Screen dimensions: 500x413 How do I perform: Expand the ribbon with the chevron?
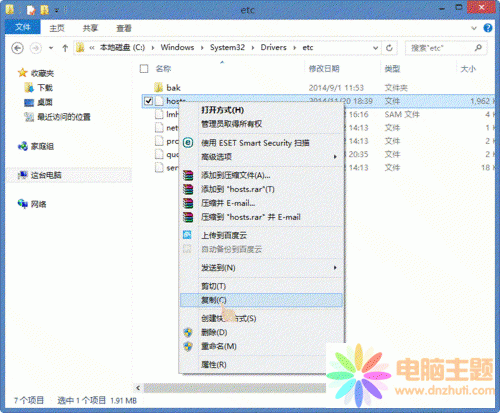pyautogui.click(x=474, y=28)
